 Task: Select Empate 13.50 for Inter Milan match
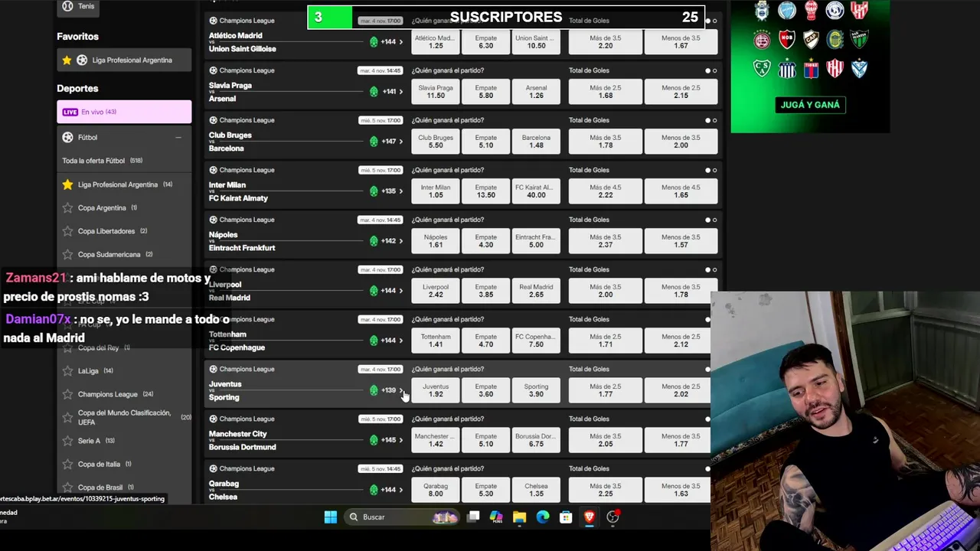pyautogui.click(x=485, y=191)
